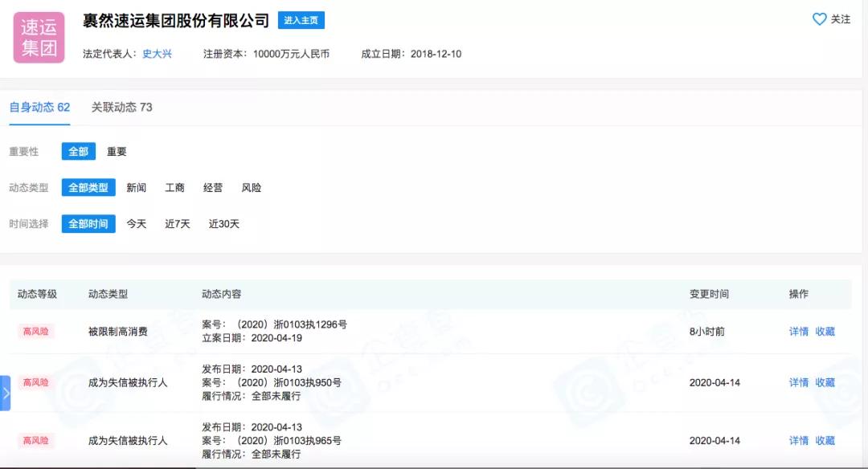The height and width of the screenshot is (469, 868).
Task: Switch to the 关联动态 73 tab
Action: coord(121,107)
